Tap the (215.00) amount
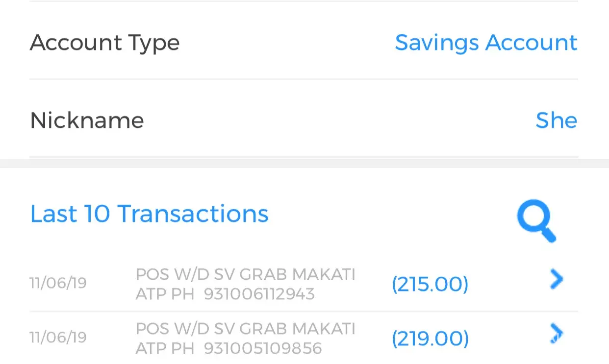Image resolution: width=609 pixels, height=364 pixels. tap(430, 284)
